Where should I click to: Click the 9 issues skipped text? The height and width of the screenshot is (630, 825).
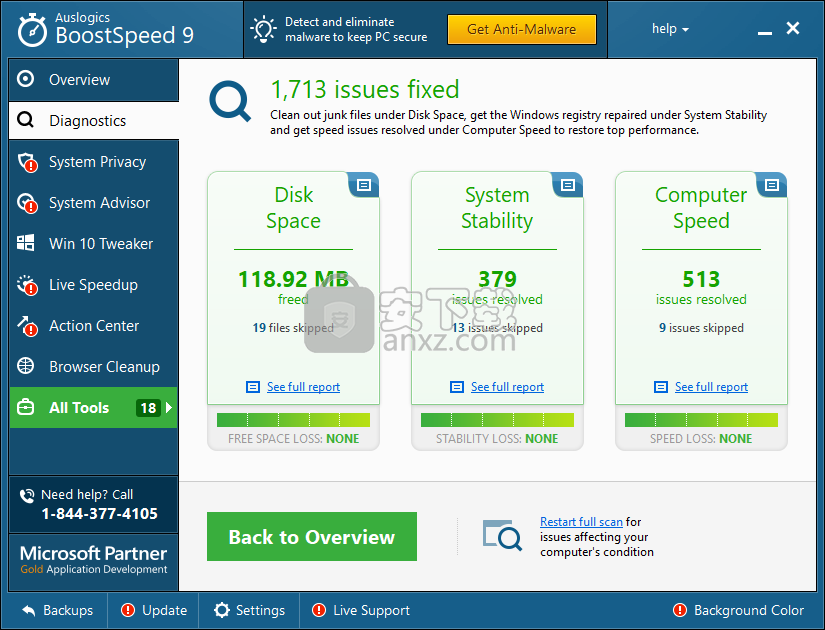701,328
